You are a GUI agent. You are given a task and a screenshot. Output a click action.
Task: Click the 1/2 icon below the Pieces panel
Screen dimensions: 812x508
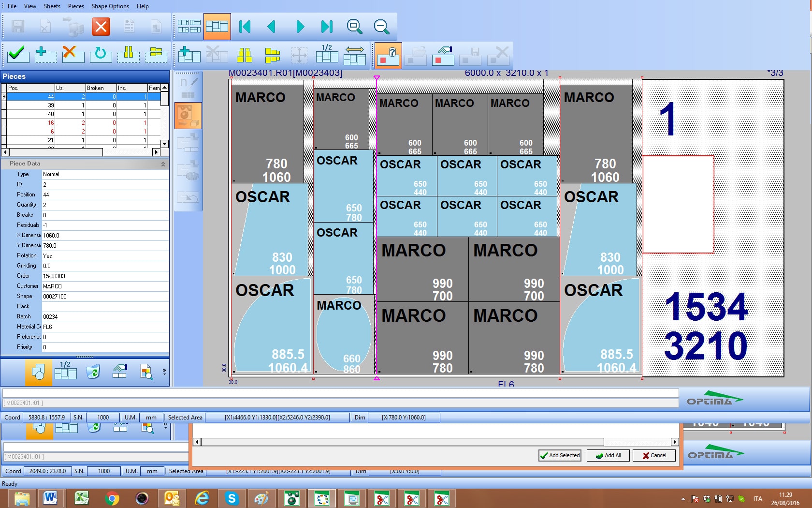pos(66,371)
